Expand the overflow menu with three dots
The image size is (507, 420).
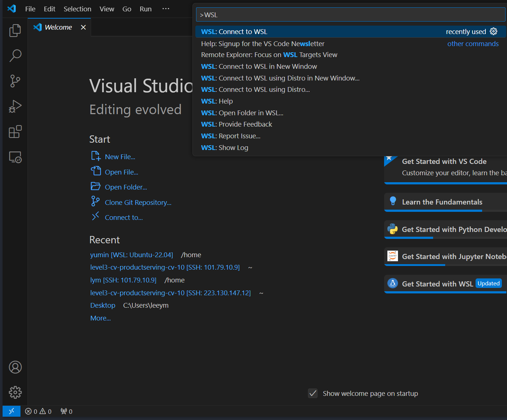coord(166,9)
